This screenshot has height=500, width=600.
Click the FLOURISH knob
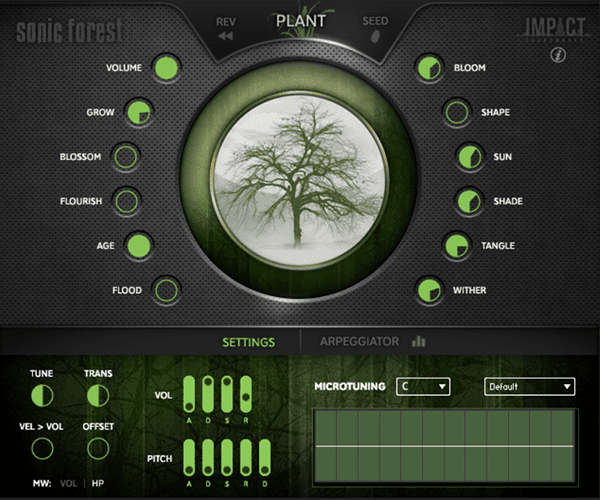coord(126,201)
